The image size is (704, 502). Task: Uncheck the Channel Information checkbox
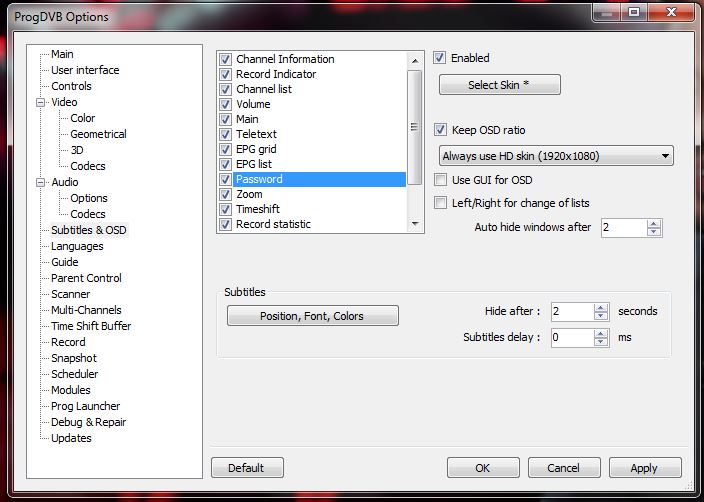coord(225,59)
